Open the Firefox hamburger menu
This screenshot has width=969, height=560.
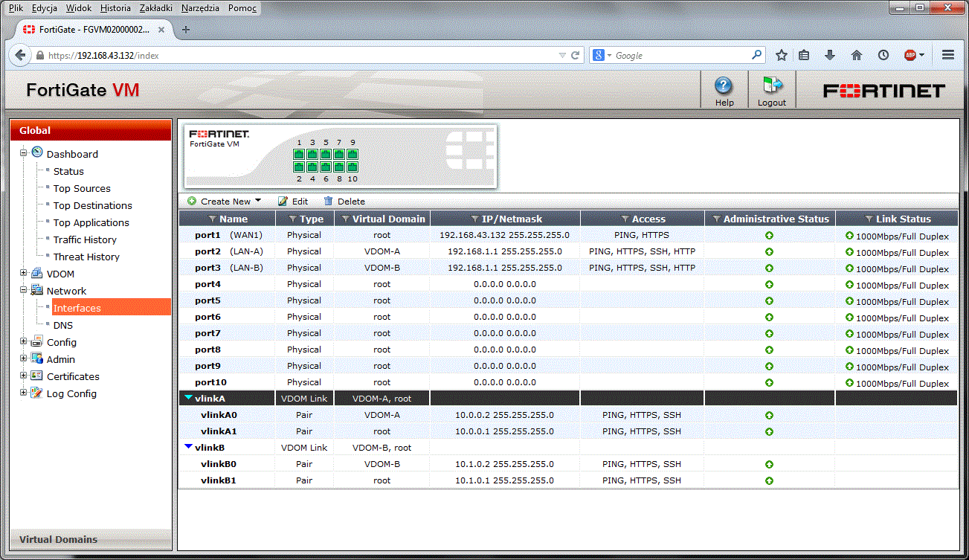(948, 55)
